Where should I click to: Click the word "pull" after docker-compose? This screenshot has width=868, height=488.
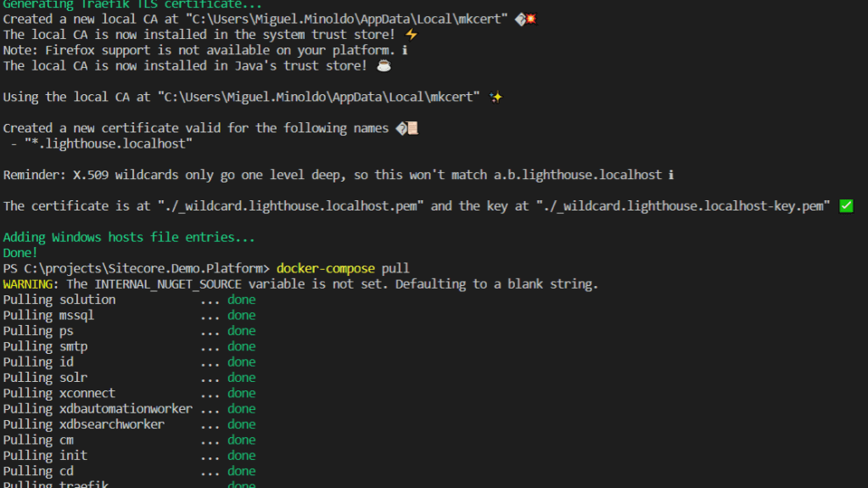tap(395, 269)
